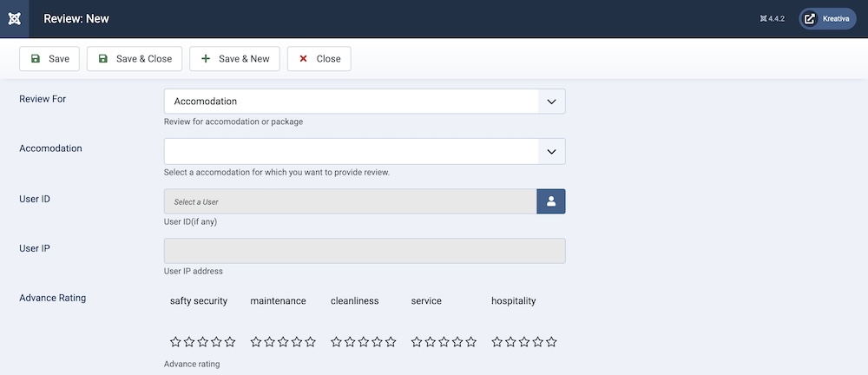Click Save & New in toolbar
The height and width of the screenshot is (375, 868).
(x=234, y=59)
